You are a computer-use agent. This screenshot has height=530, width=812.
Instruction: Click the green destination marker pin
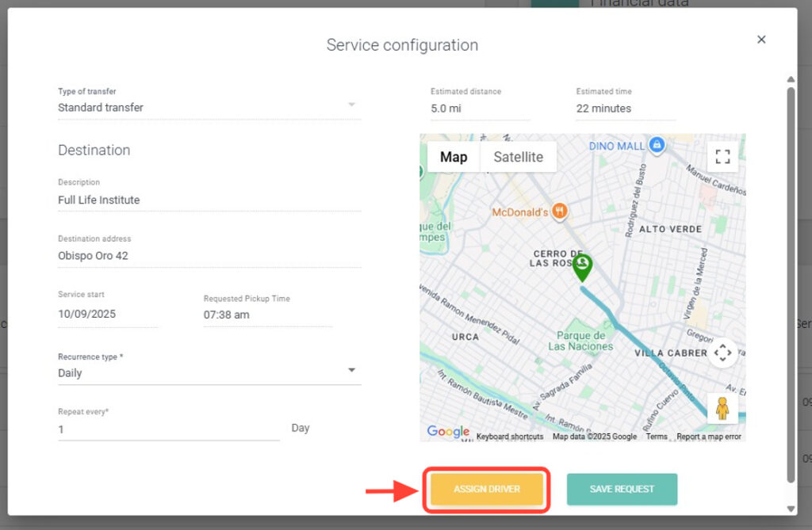(582, 267)
